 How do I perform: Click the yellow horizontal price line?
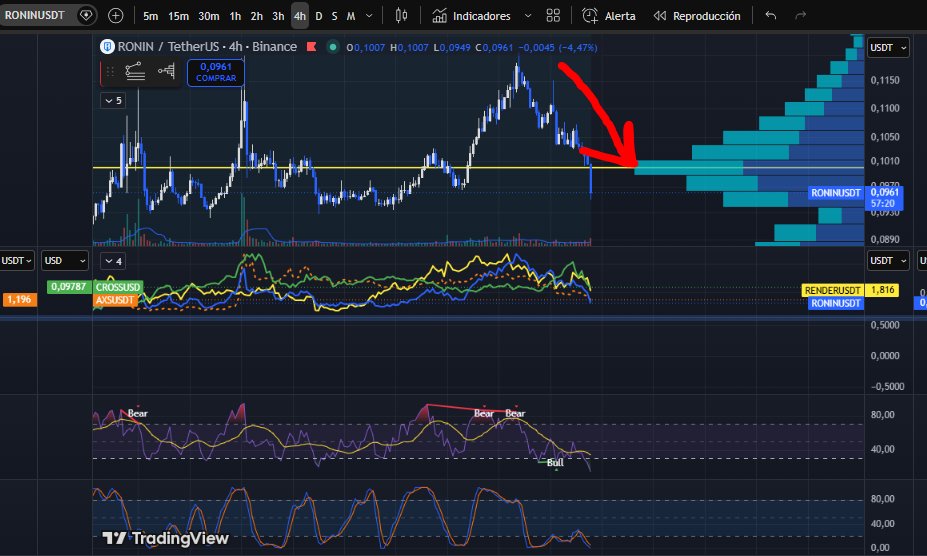364,167
